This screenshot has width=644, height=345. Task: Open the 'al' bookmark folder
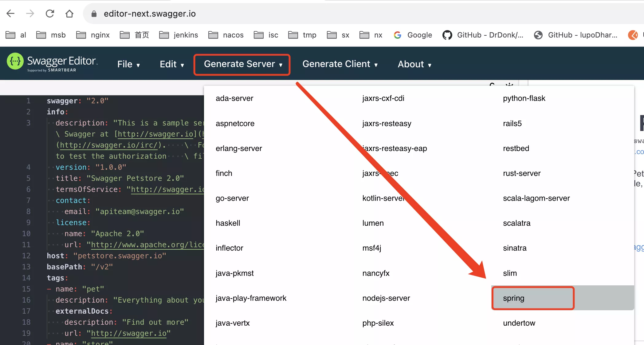[16, 35]
